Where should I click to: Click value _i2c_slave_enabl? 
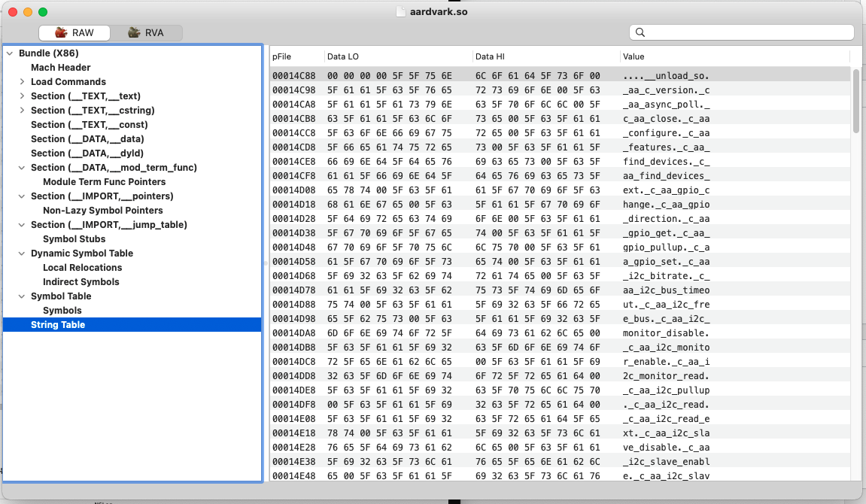[x=666, y=462]
